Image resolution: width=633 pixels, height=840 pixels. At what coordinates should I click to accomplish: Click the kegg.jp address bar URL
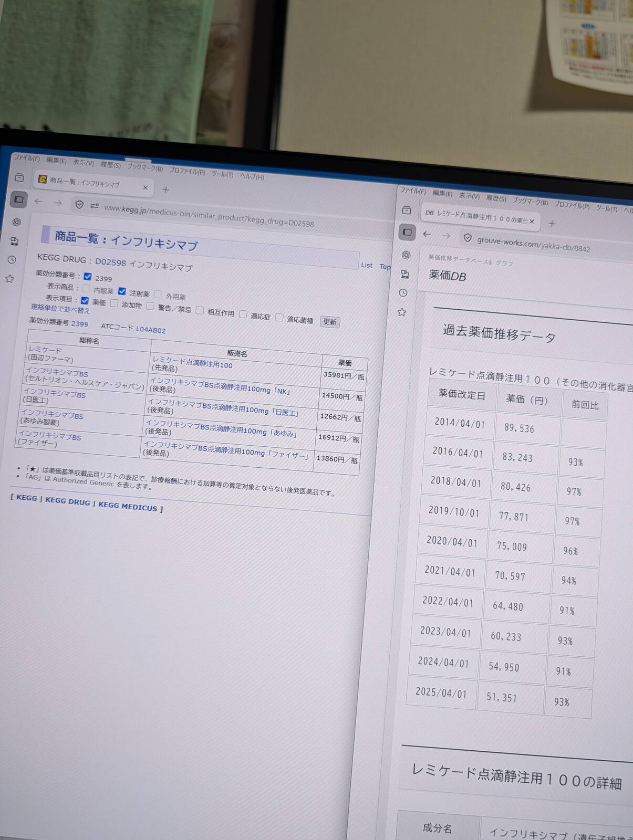[x=209, y=216]
